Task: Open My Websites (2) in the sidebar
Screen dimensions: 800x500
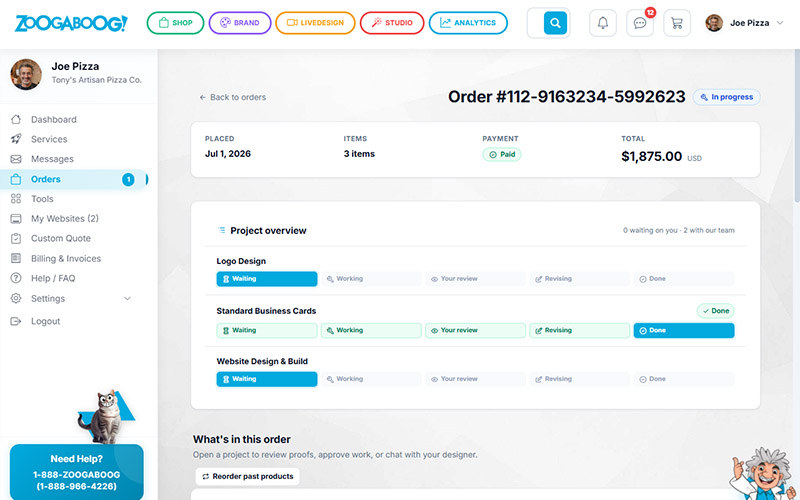Action: pyautogui.click(x=65, y=218)
